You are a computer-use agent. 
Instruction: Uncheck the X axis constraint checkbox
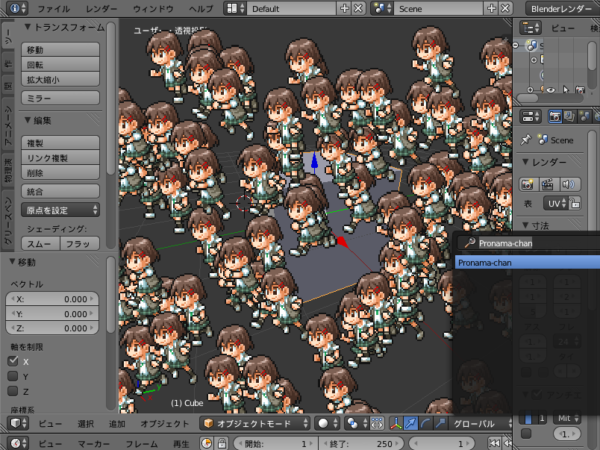click(x=13, y=361)
